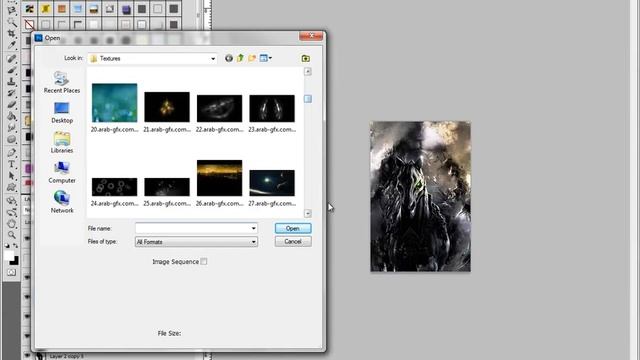The height and width of the screenshot is (360, 640).
Task: Select the 21.arab-gfx.com sparkle thumbnail
Action: pos(167,107)
